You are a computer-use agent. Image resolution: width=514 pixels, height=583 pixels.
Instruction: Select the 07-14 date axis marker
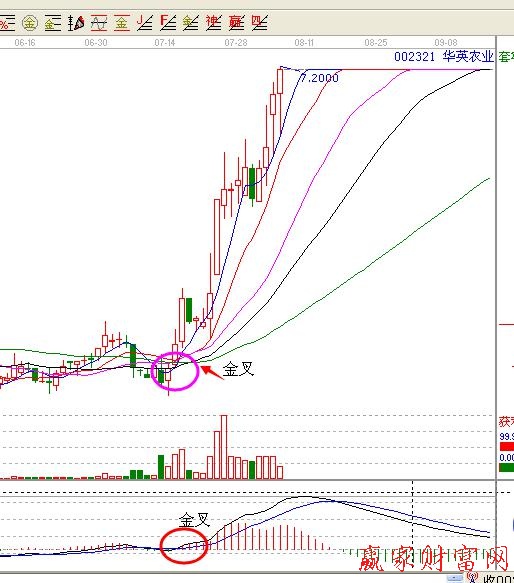click(x=165, y=43)
